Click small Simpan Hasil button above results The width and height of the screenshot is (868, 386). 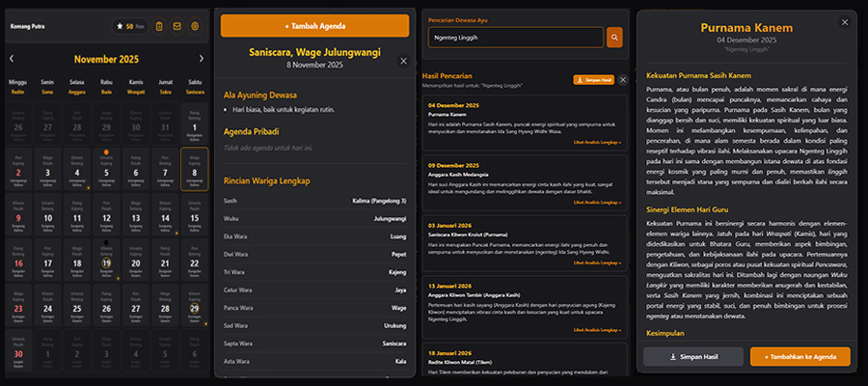click(x=594, y=79)
